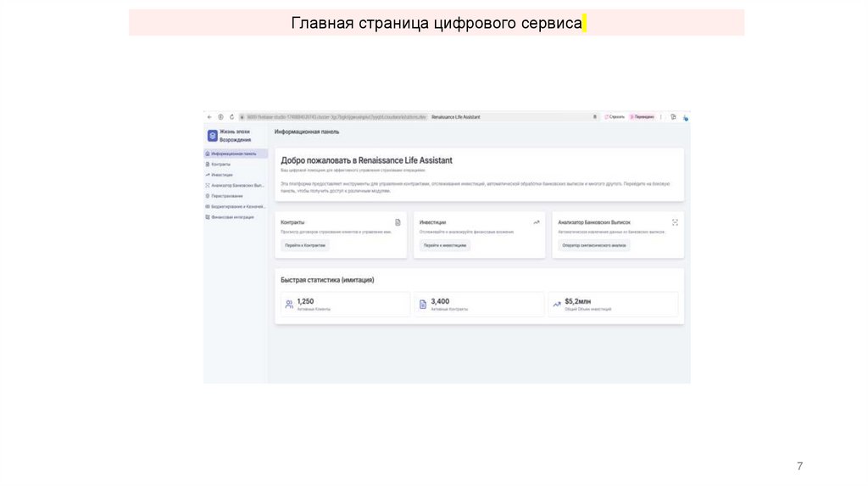Click the 'Информационная панель' page header
This screenshot has height=487, width=868.
point(307,132)
